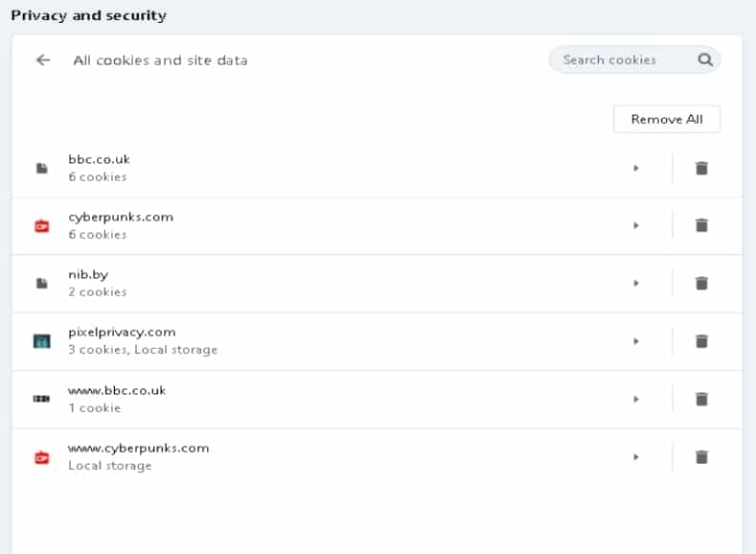Select the cyberpunks.com site name
756x554 pixels.
tap(121, 218)
